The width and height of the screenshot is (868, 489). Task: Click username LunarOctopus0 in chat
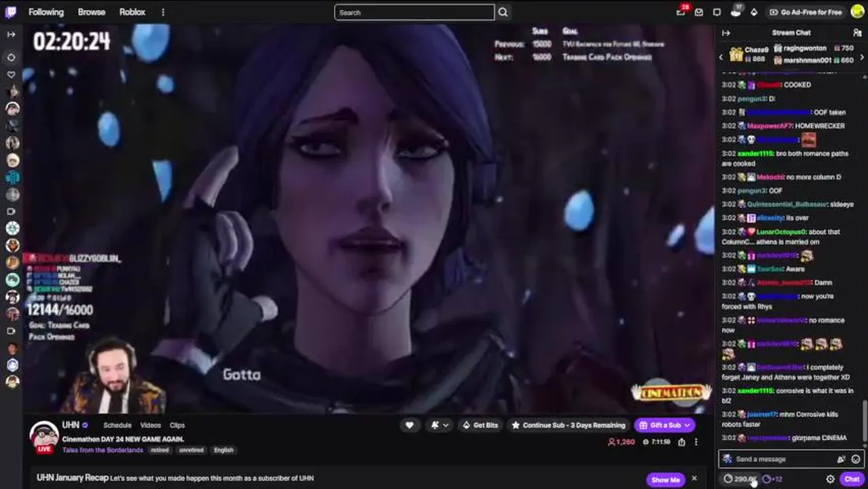780,232
